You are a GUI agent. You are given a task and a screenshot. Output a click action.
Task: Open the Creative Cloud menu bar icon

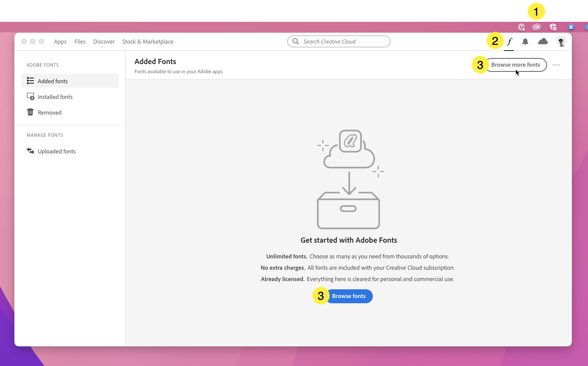(536, 27)
